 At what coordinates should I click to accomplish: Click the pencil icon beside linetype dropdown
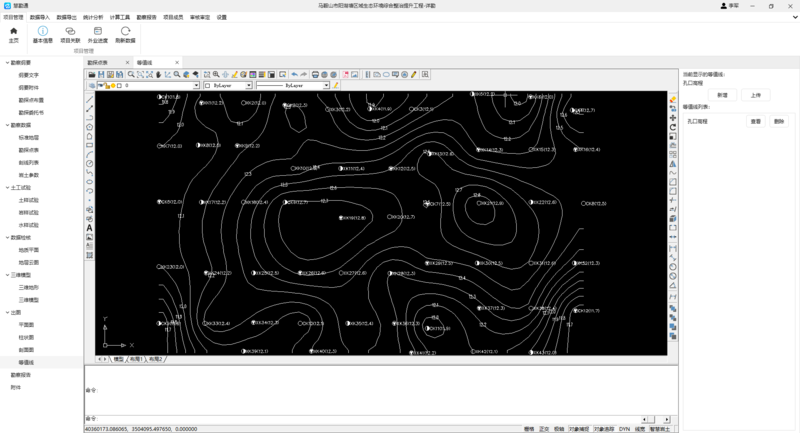coord(336,86)
